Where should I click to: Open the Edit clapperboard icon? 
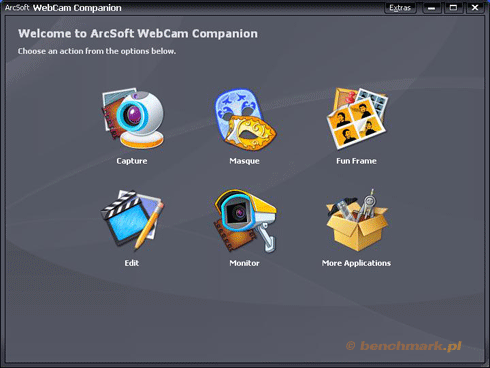pyautogui.click(x=132, y=220)
